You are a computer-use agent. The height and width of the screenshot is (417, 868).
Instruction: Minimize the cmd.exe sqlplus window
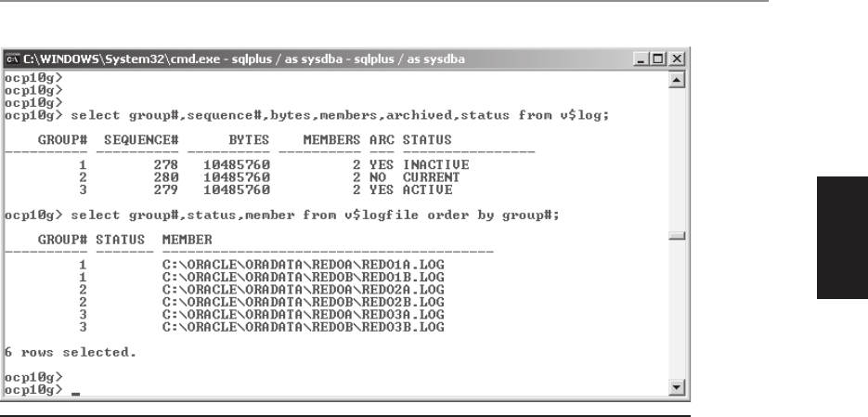641,59
